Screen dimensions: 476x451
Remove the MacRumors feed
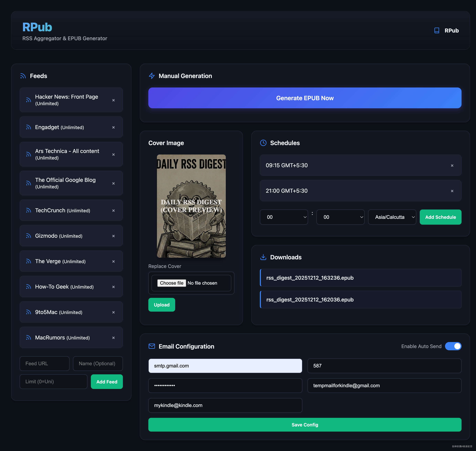(x=113, y=338)
